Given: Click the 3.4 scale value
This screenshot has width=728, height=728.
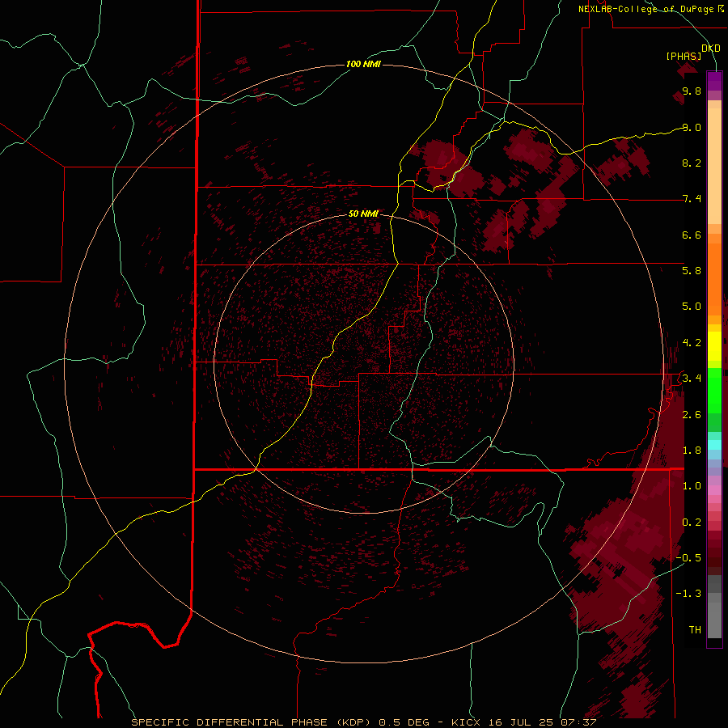Looking at the screenshot, I should coord(692,379).
